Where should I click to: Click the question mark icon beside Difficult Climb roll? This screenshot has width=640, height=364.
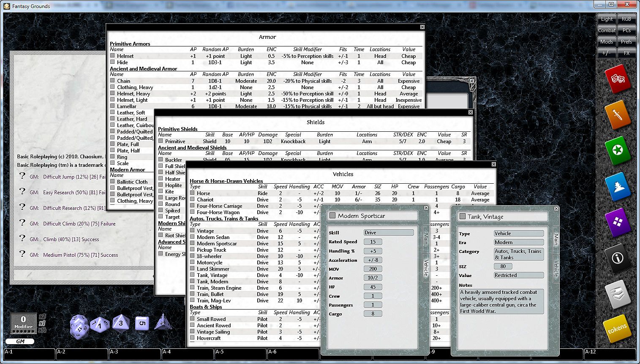[22, 223]
